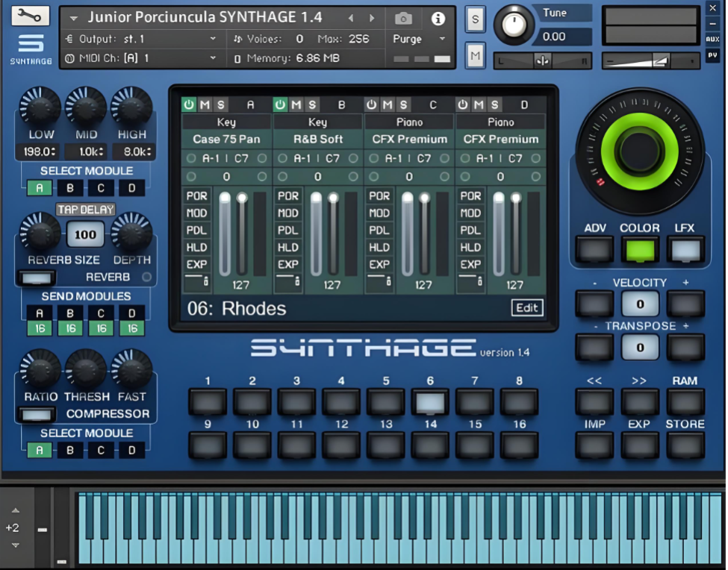Click the Tune knob

pyautogui.click(x=514, y=25)
